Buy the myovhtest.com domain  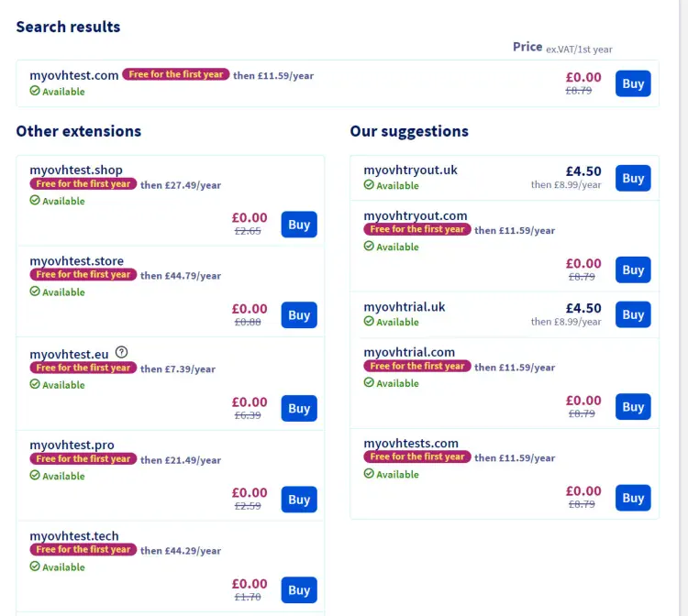(x=633, y=83)
